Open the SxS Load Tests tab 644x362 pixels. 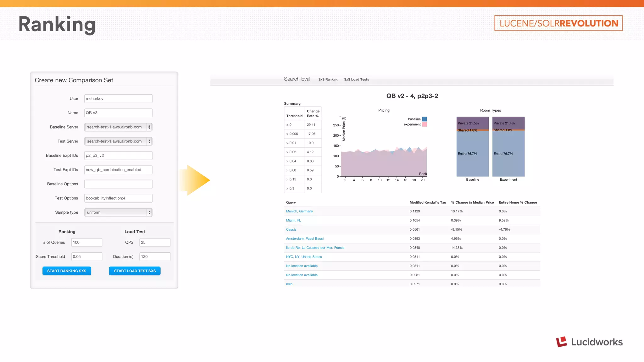coord(356,80)
